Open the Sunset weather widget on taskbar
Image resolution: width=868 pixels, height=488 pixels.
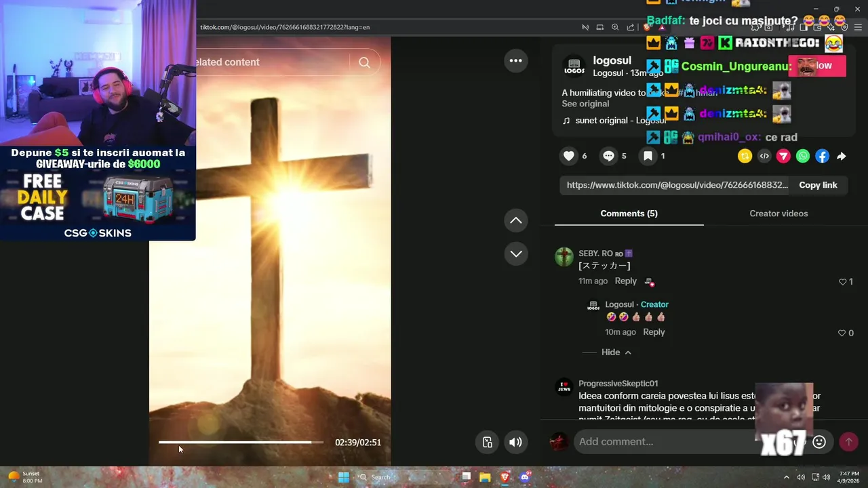pos(24,477)
